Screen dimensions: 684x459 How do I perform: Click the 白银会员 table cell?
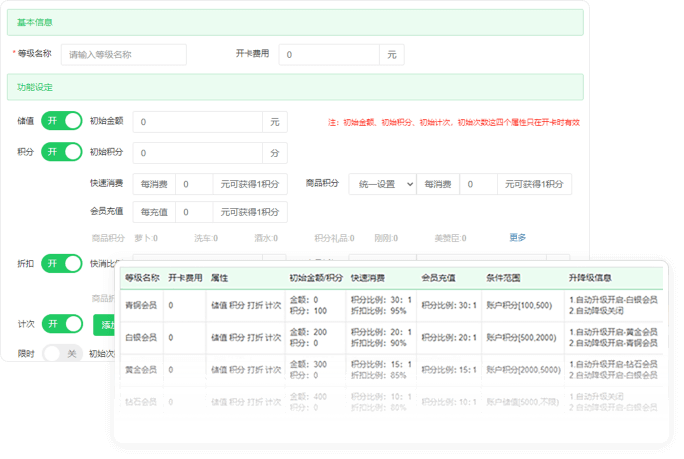(141, 338)
